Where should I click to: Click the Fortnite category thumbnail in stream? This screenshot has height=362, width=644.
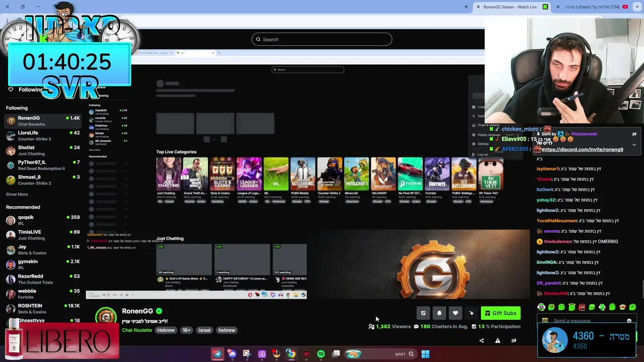click(437, 173)
